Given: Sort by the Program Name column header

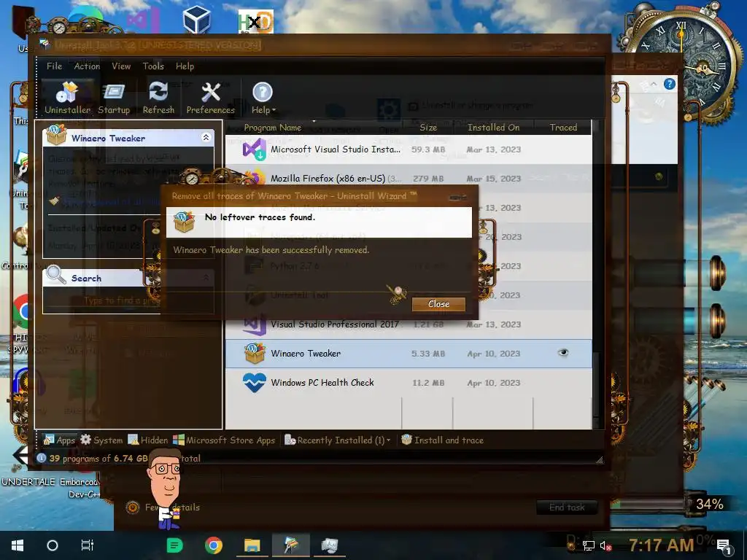Looking at the screenshot, I should click(273, 127).
